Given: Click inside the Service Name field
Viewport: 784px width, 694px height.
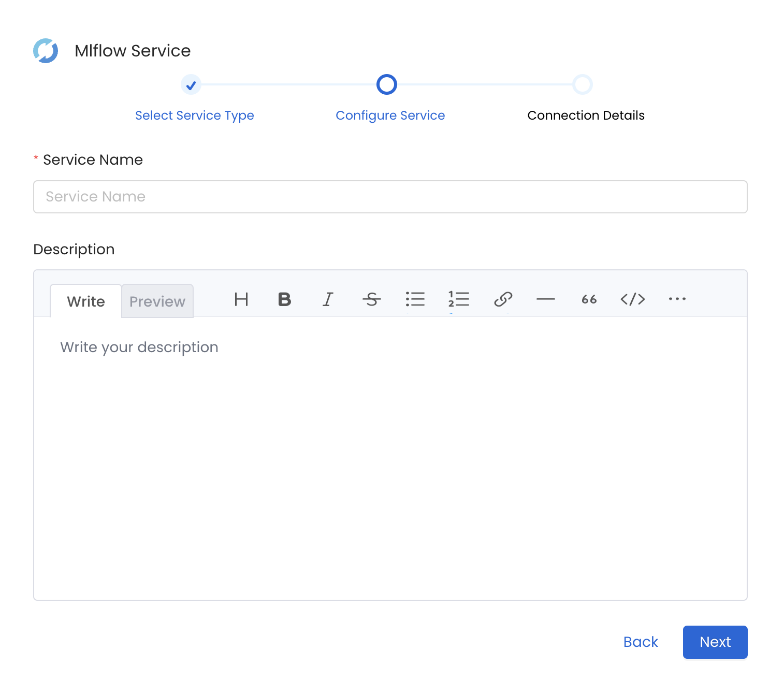Looking at the screenshot, I should 390,197.
